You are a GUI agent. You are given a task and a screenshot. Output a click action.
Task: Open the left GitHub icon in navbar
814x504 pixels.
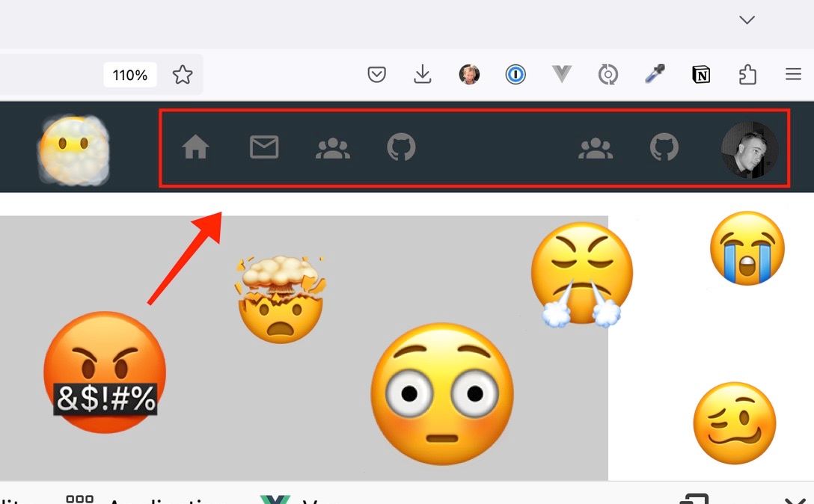point(401,147)
